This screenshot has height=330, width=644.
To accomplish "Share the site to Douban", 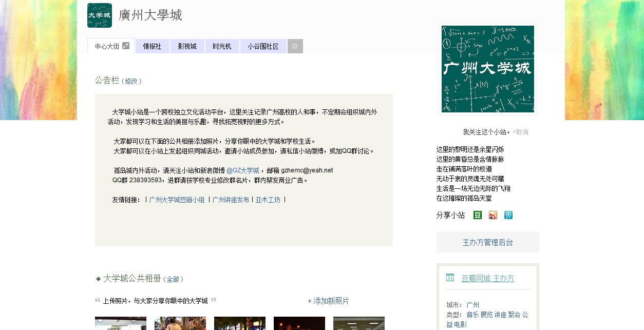I will coord(477,215).
